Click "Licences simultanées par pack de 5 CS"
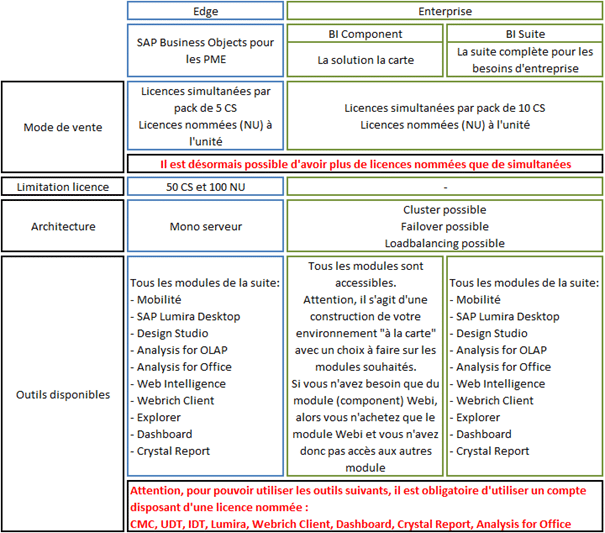Screen dimensions: 605x533 205,100
